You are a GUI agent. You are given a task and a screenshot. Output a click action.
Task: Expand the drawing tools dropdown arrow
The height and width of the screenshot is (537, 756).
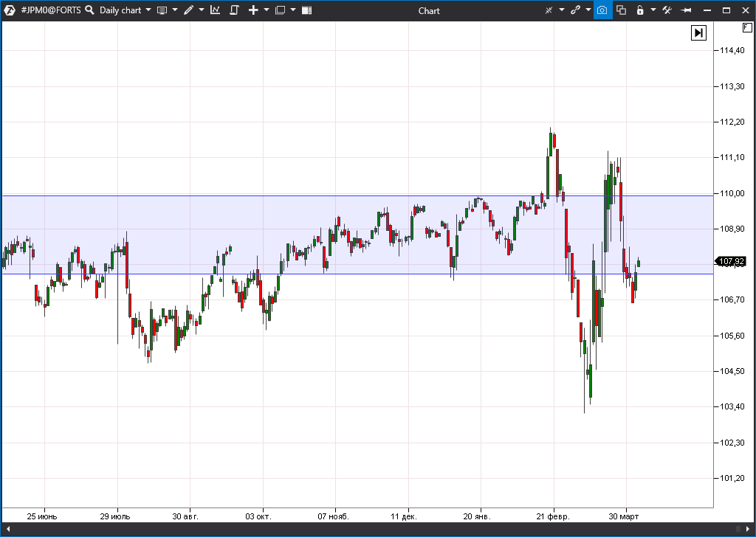pyautogui.click(x=202, y=10)
